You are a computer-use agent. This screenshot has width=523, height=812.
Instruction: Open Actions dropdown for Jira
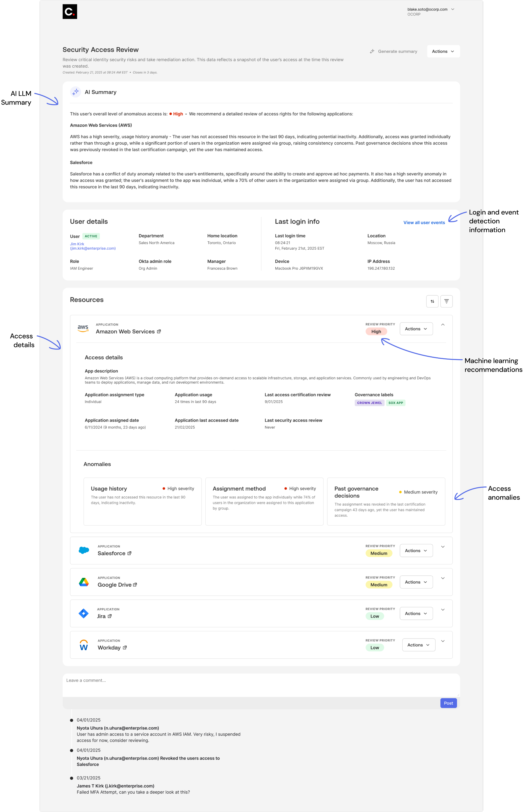point(416,613)
